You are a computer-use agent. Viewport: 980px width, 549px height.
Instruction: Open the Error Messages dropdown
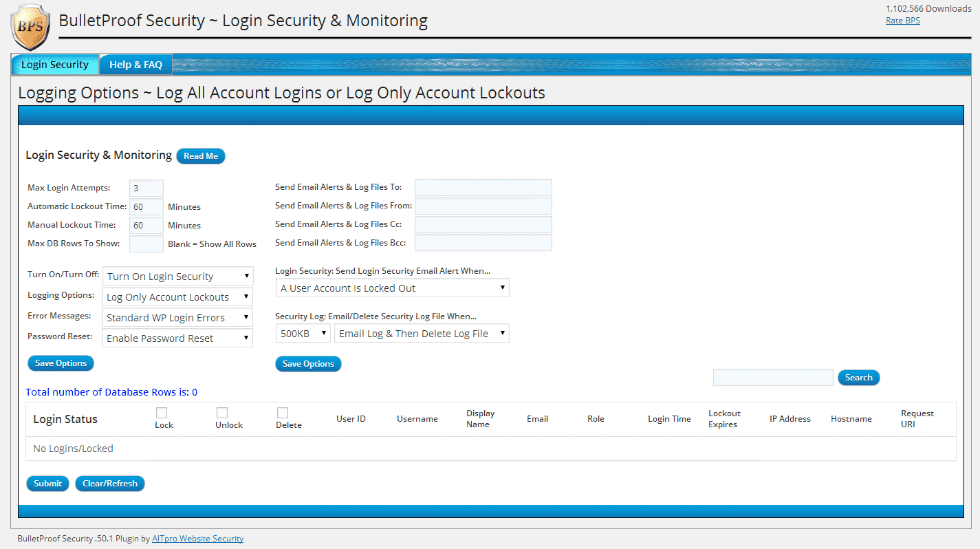tap(177, 317)
